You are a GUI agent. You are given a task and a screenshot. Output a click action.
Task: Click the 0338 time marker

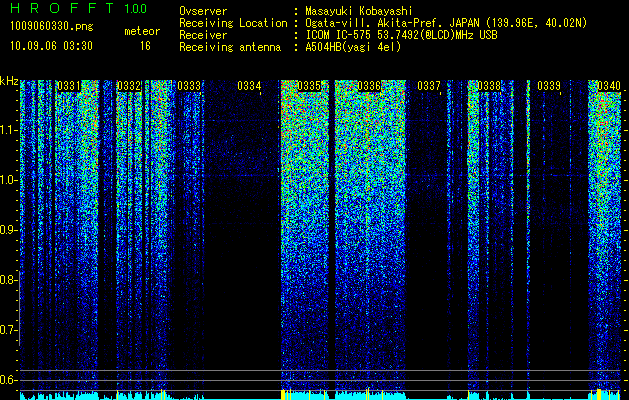pos(489,86)
